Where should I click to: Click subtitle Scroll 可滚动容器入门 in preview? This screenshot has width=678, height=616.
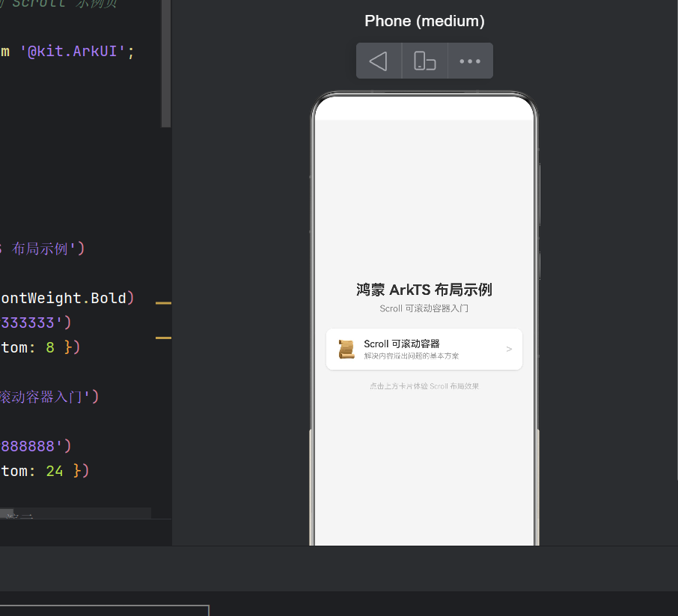coord(424,308)
